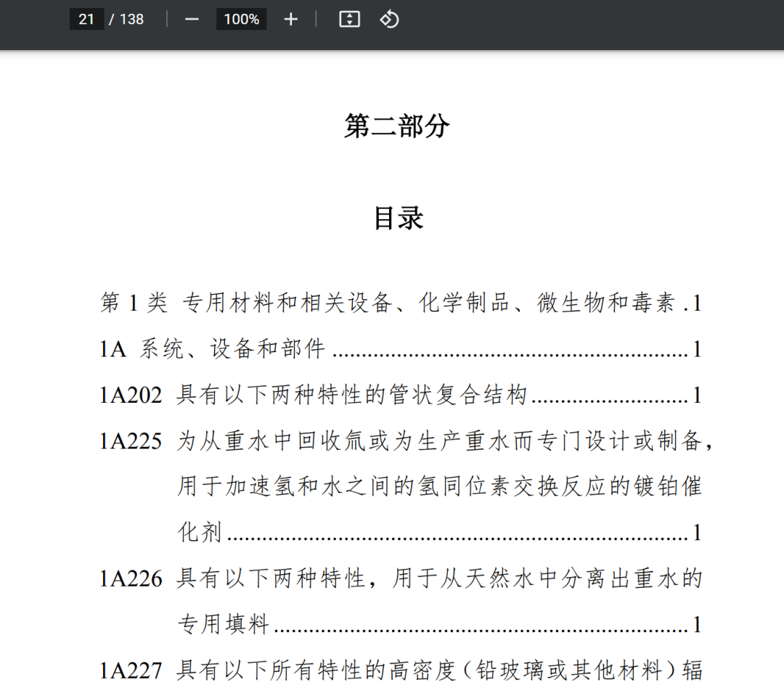This screenshot has height=699, width=784.
Task: Select the fit-to-page icon
Action: (349, 19)
